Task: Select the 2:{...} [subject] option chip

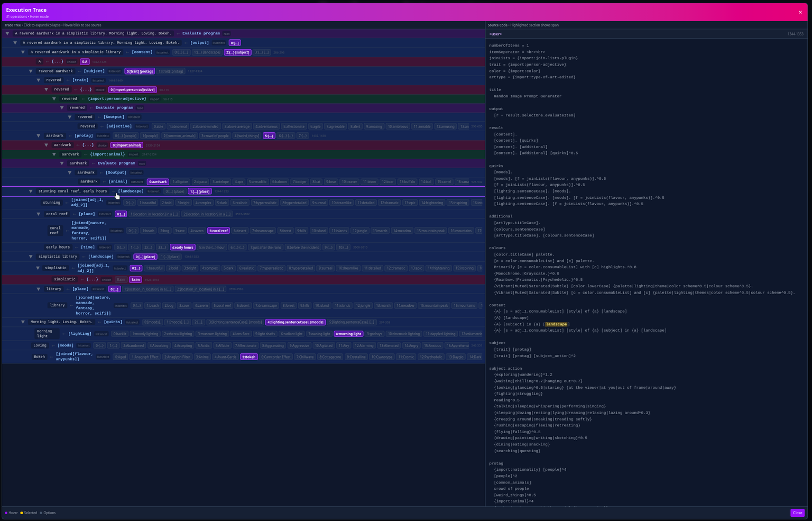Action: pos(237,52)
